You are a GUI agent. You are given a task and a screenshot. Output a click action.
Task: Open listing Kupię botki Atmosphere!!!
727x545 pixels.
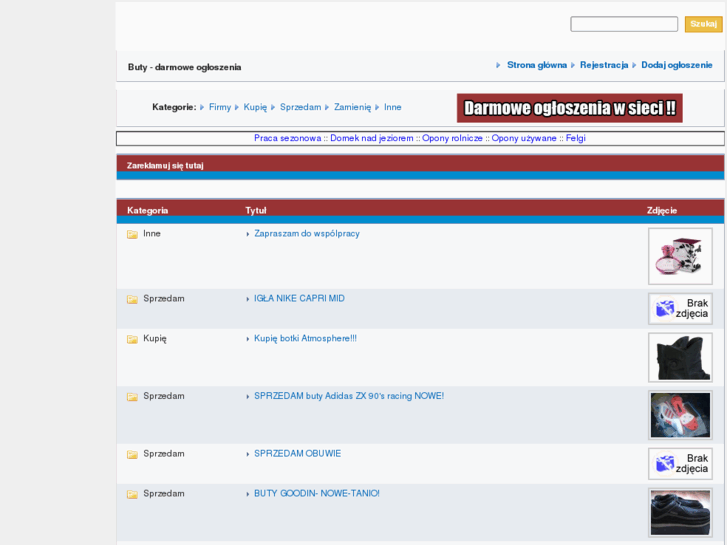305,339
